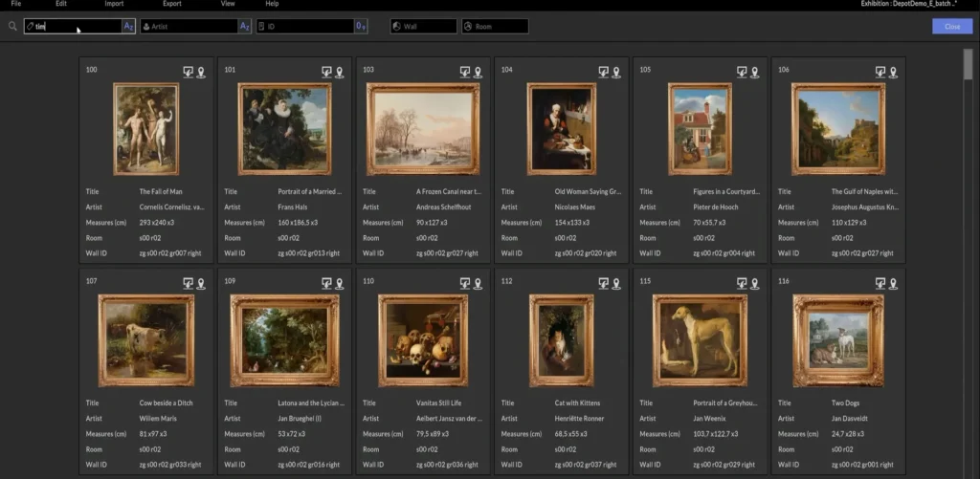Click the Room filter field

coord(495,26)
